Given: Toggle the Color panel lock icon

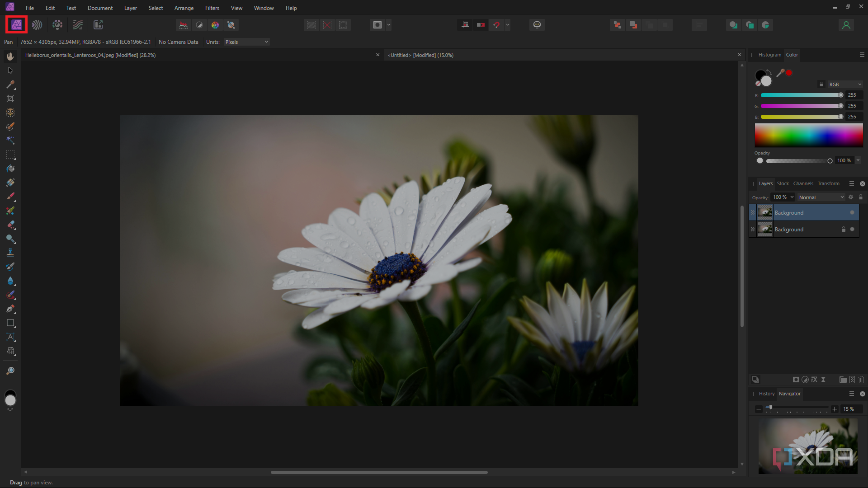Looking at the screenshot, I should click(821, 84).
